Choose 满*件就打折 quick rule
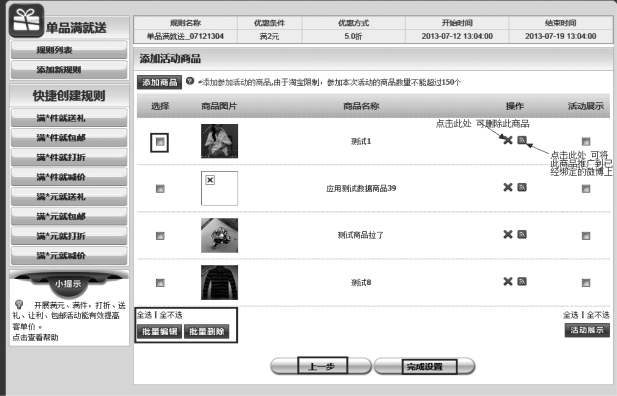The height and width of the screenshot is (396, 617). 69,157
